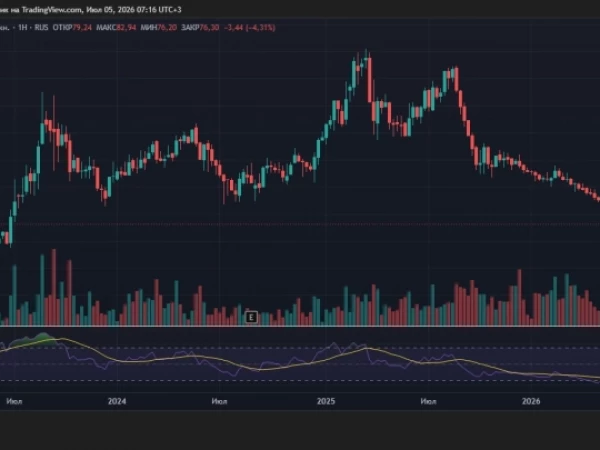Click the ОТКР 79,24 open value
This screenshot has height=450, width=600.
click(x=72, y=28)
